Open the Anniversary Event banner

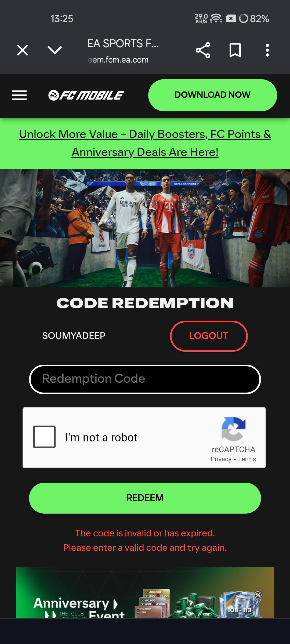pyautogui.click(x=145, y=592)
